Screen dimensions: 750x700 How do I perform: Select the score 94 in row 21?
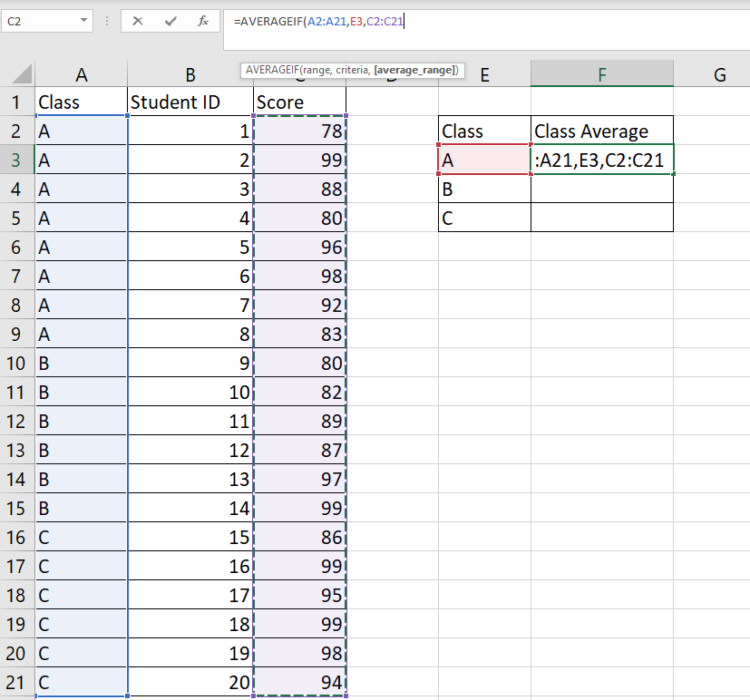[x=299, y=682]
